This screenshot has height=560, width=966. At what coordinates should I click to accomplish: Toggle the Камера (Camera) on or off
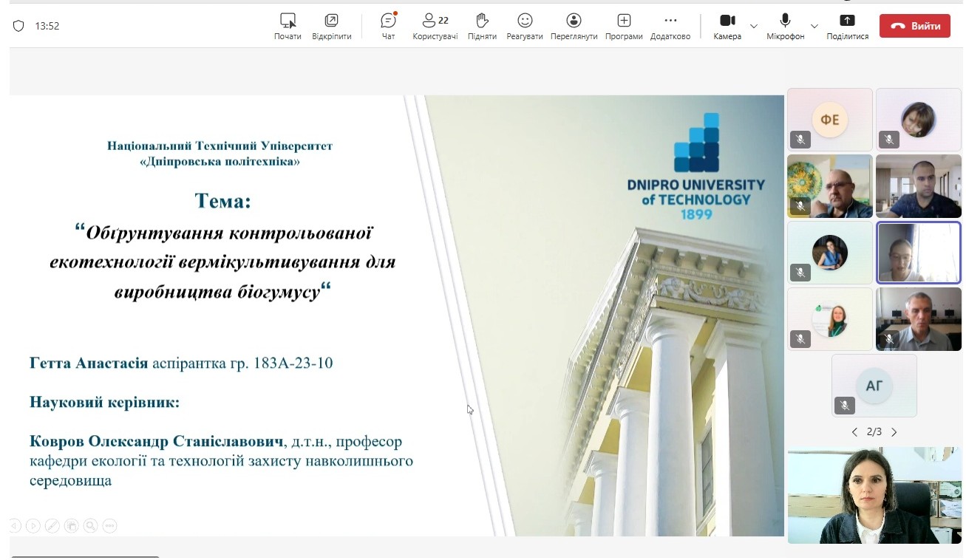point(727,26)
